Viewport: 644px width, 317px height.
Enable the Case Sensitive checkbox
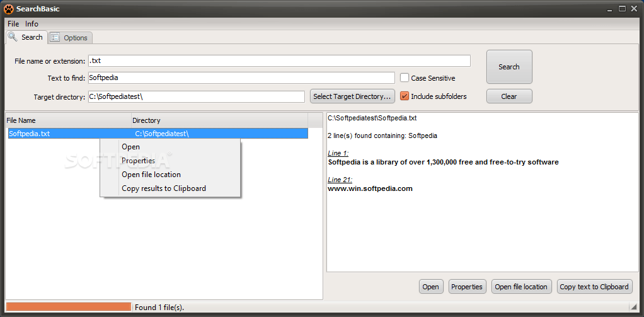[x=405, y=78]
